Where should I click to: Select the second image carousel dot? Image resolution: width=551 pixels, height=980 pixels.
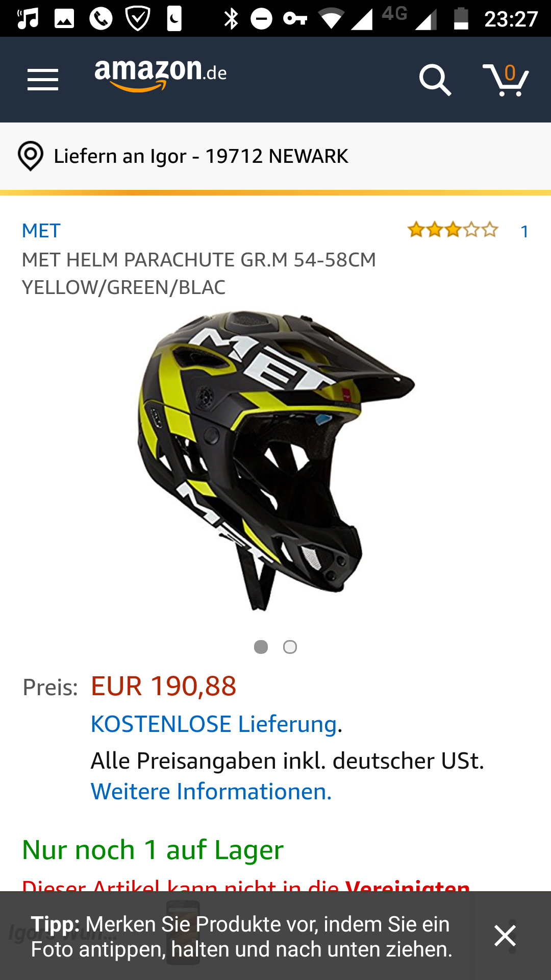click(290, 647)
